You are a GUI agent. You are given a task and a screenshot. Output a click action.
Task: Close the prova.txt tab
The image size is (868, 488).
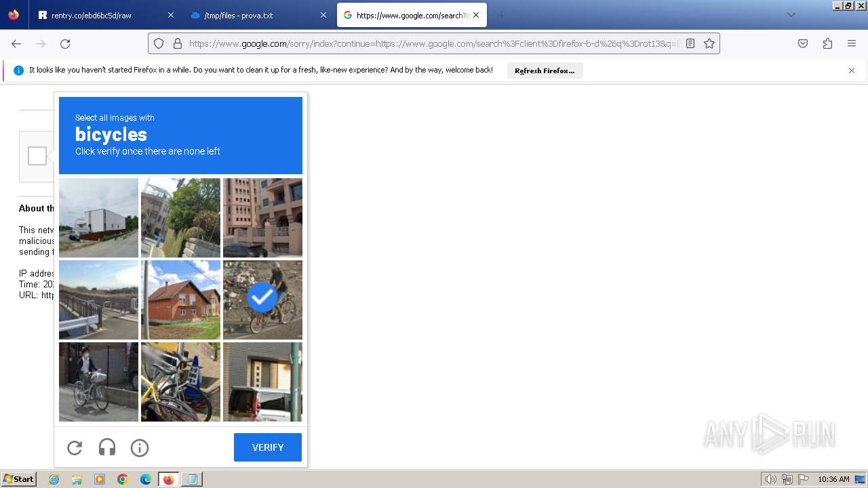[x=323, y=15]
